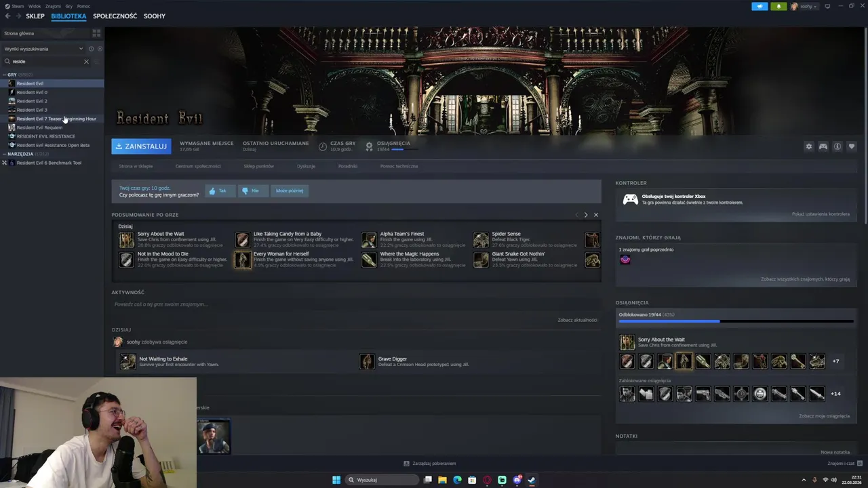Screen dimensions: 868x488
Task: Click friend avatar under Znajomi, którzy grają
Action: [x=625, y=260]
